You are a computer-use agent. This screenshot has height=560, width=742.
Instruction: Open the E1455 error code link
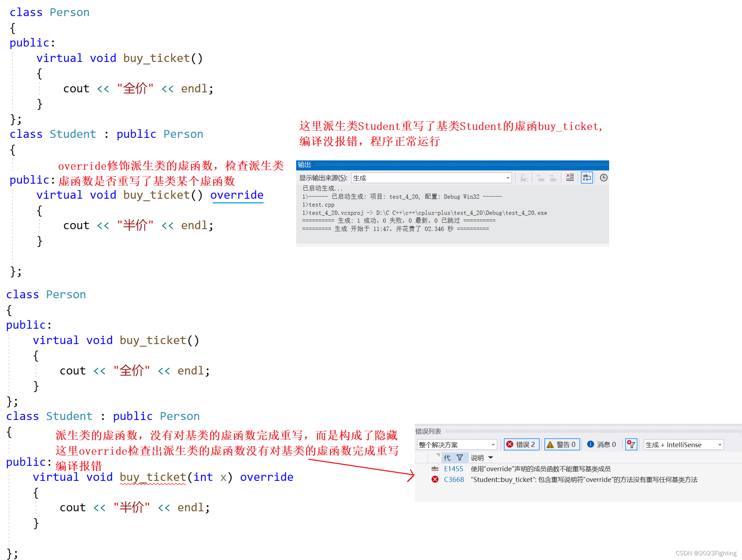453,469
